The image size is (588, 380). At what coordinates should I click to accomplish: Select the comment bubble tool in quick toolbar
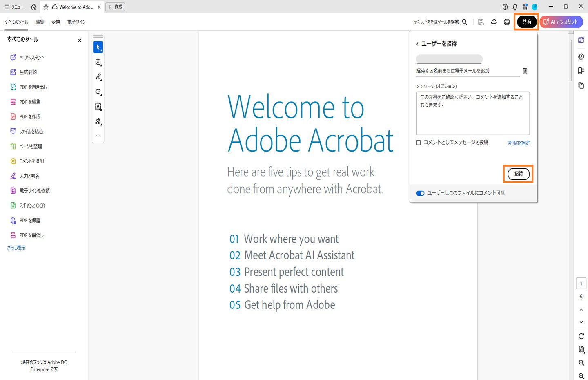98,62
